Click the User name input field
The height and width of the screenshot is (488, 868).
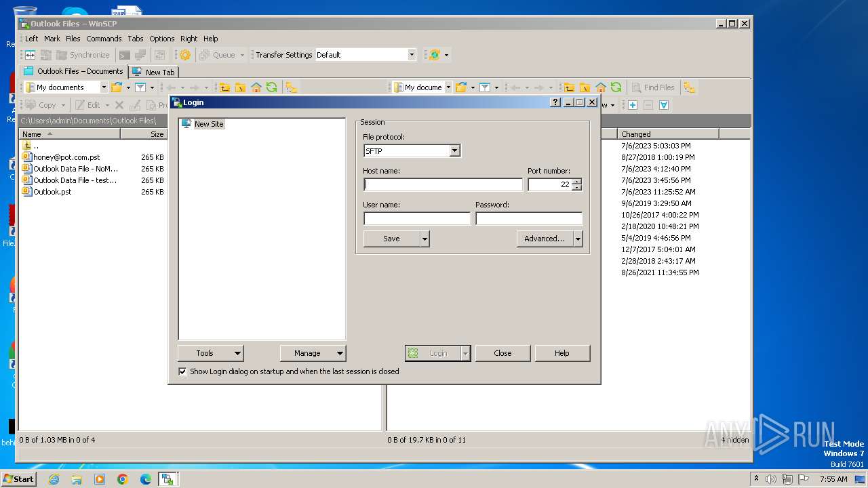pos(417,218)
